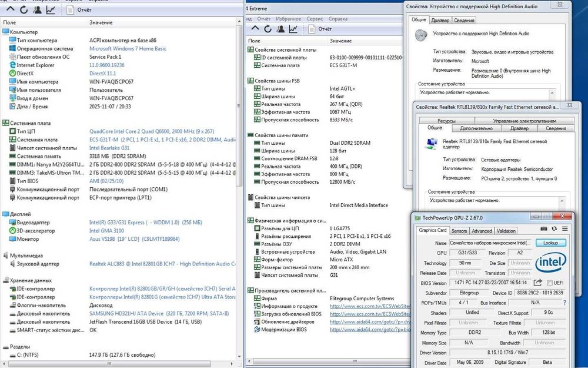
Task: Click the GPU name field in GPU-Z
Action: [491, 243]
